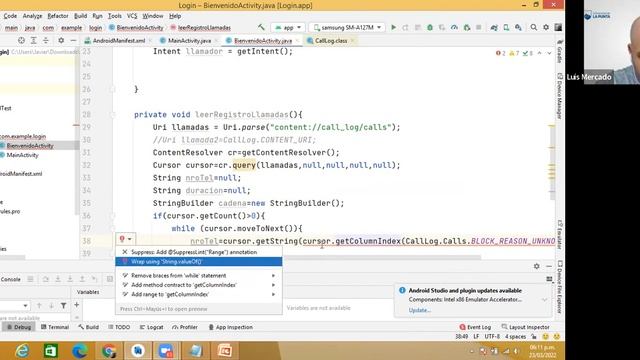Open Chrome from the Windows taskbar
This screenshot has width=640, height=360.
[109, 351]
